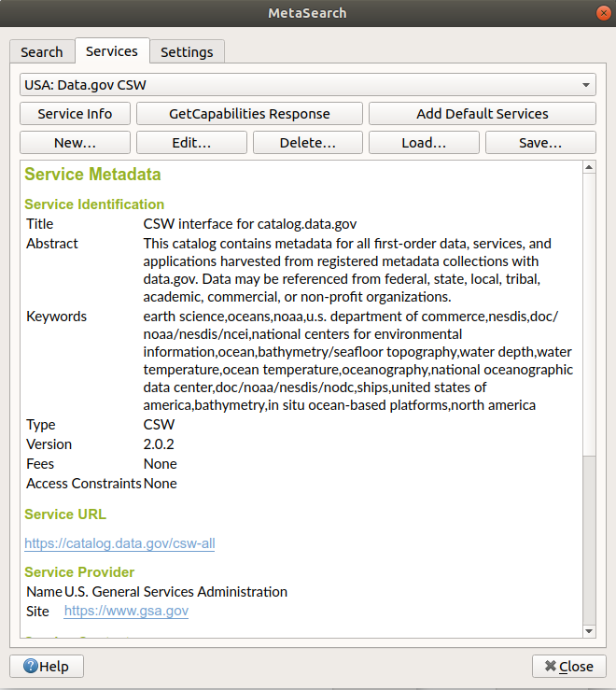Image resolution: width=616 pixels, height=690 pixels.
Task: View the GetCapabilities Response
Action: pyautogui.click(x=249, y=114)
